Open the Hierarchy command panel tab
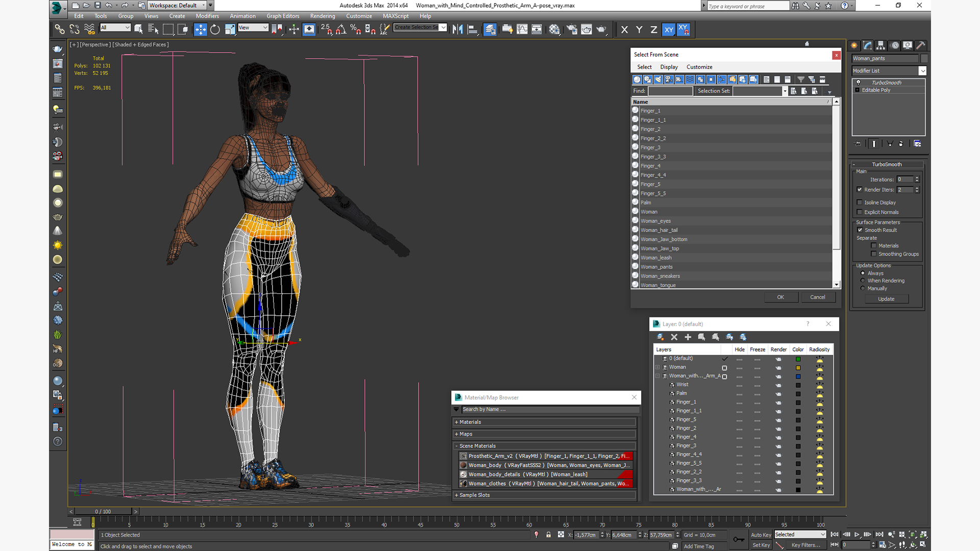 (x=880, y=45)
